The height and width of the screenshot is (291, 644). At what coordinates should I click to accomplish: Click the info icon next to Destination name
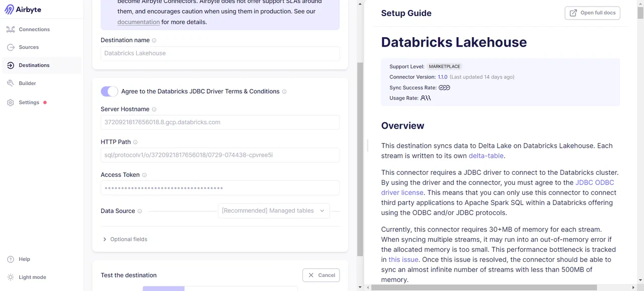point(153,40)
